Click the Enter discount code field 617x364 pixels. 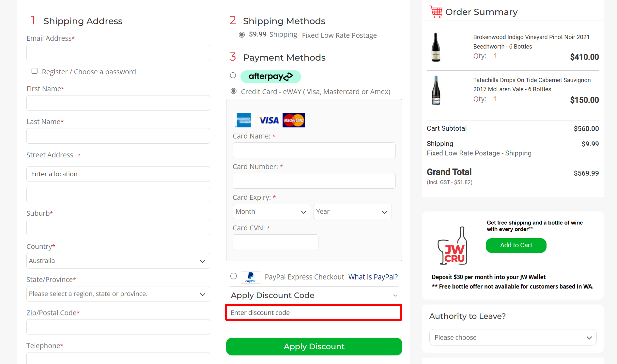(313, 312)
